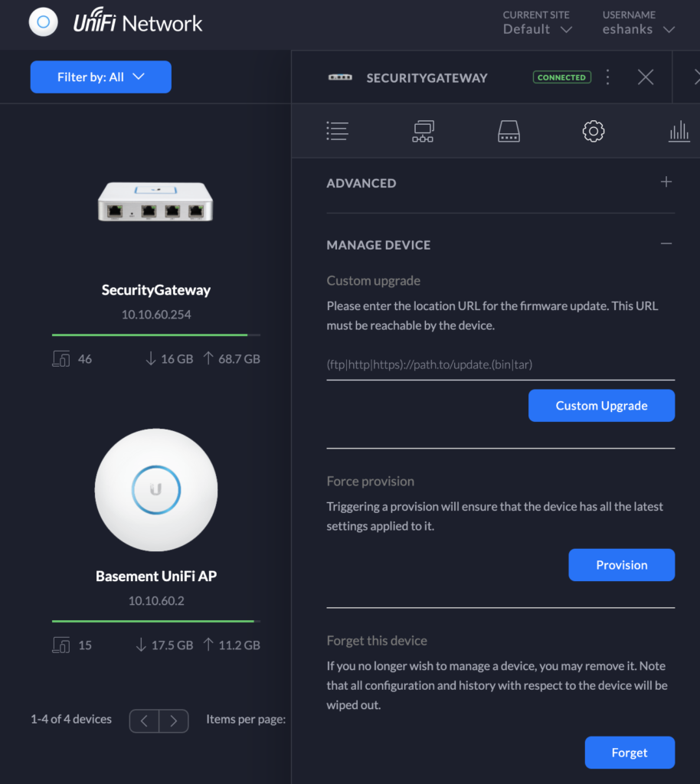Open the Filter by: All dropdown
This screenshot has height=784, width=700.
point(100,77)
